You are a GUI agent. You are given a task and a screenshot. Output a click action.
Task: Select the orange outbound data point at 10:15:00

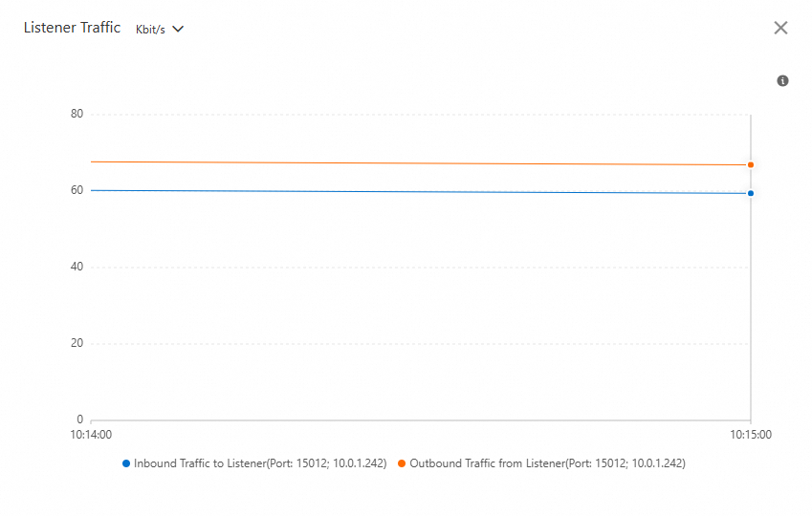[751, 164]
